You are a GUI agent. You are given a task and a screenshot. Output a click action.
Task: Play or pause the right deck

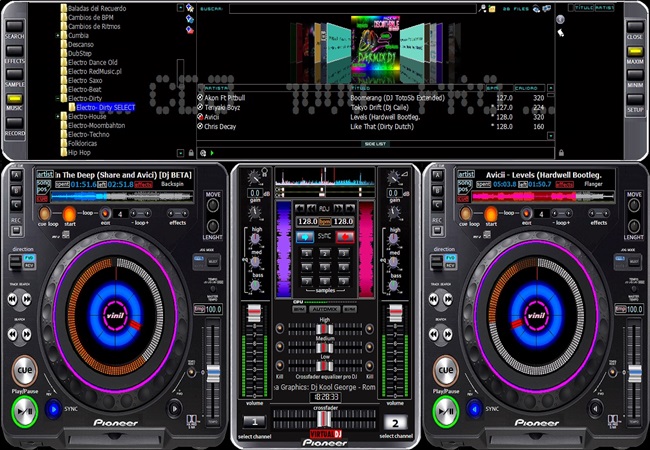[446, 411]
